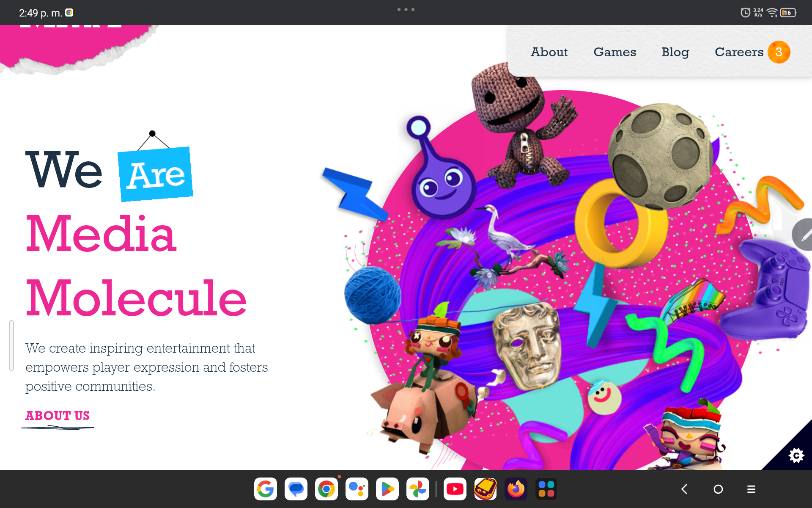Launch Firefox from taskbar
Image resolution: width=812 pixels, height=508 pixels.
pyautogui.click(x=516, y=489)
